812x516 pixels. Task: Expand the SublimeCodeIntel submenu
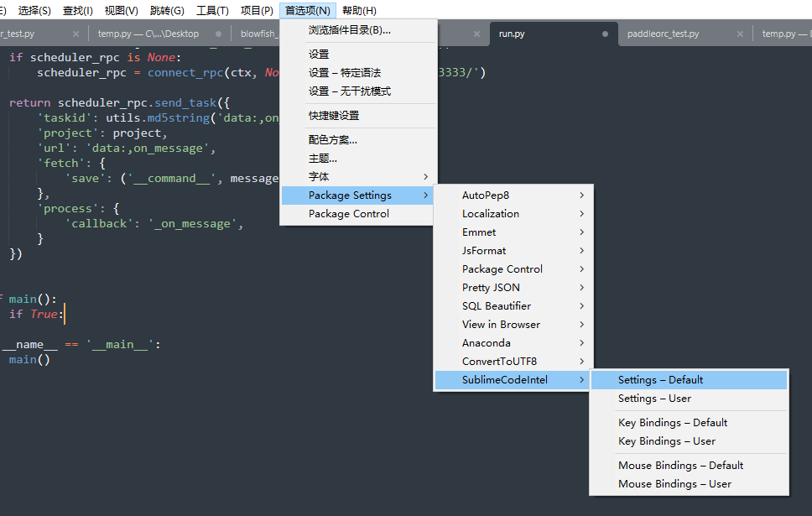pyautogui.click(x=513, y=380)
